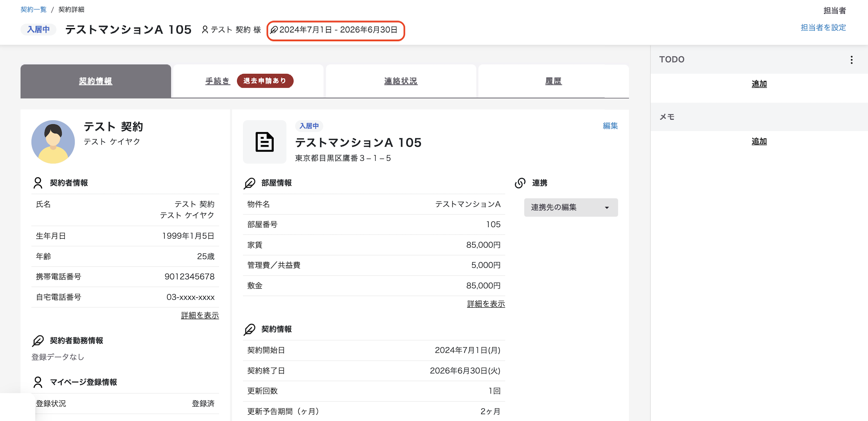This screenshot has height=421, width=868.
Task: Click the 入居中 status badge in header
Action: click(x=38, y=30)
